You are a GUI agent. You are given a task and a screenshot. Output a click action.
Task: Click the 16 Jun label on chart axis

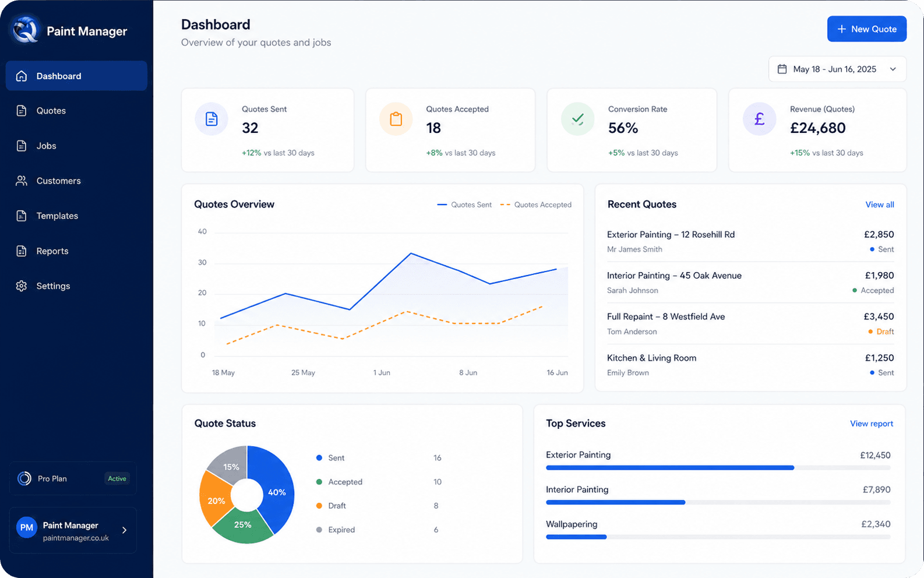click(557, 372)
